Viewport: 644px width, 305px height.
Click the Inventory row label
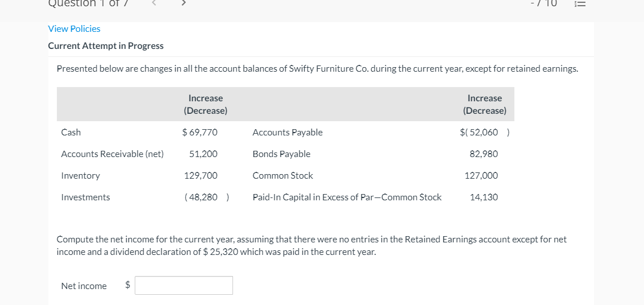pyautogui.click(x=81, y=176)
